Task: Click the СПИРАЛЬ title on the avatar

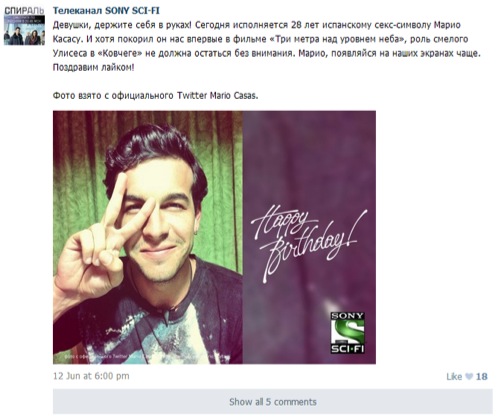Action: coord(24,11)
